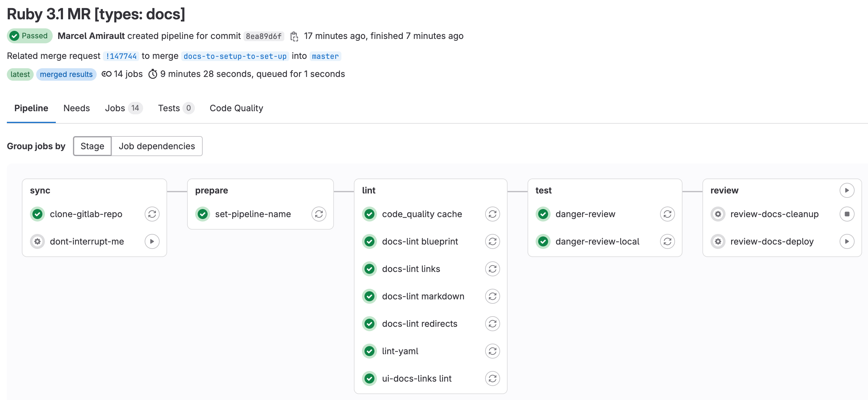The height and width of the screenshot is (400, 868).
Task: Switch to the Needs tab
Action: [76, 108]
